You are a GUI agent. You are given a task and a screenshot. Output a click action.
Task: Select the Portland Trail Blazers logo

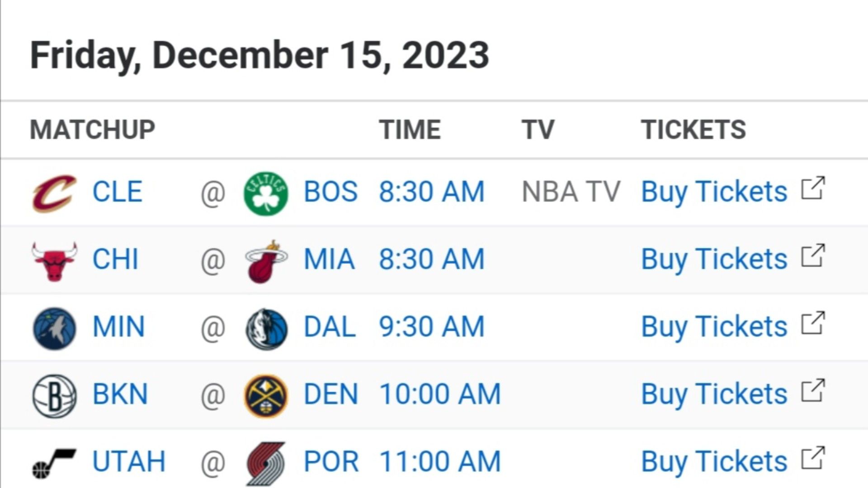266,464
